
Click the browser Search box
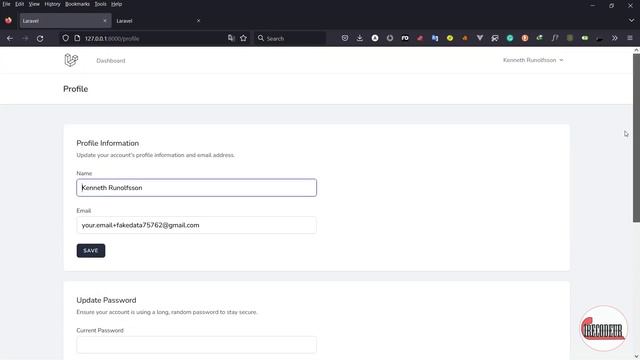tap(290, 38)
